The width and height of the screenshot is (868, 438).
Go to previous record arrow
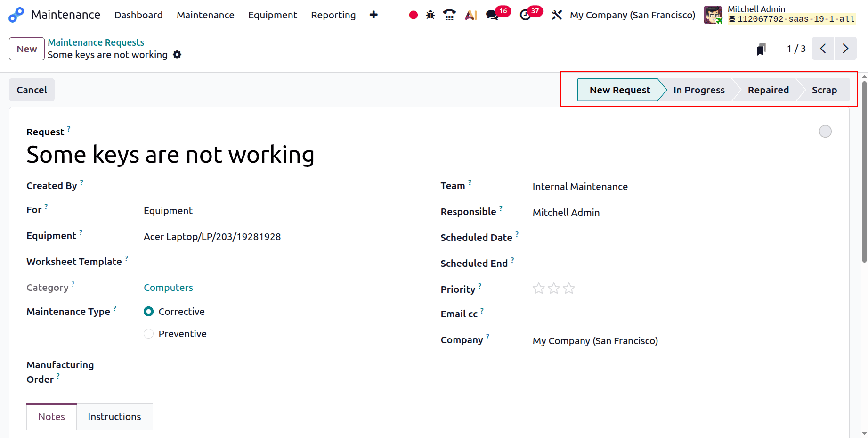[823, 49]
